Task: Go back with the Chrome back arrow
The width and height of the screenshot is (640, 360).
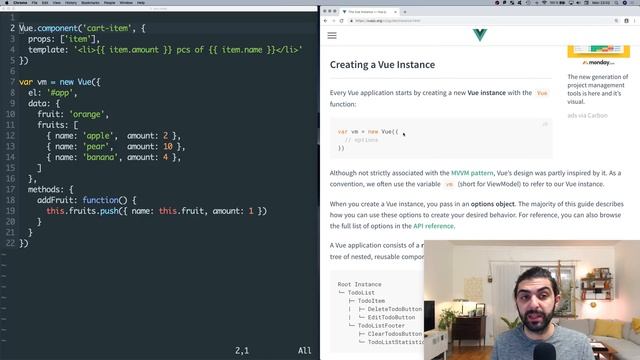Action: click(325, 21)
